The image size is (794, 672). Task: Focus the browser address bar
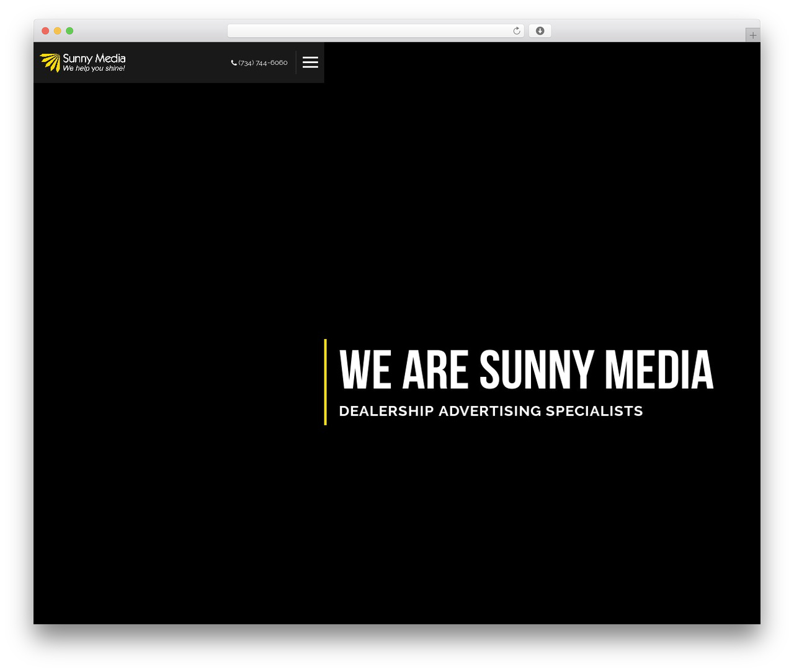pos(375,31)
